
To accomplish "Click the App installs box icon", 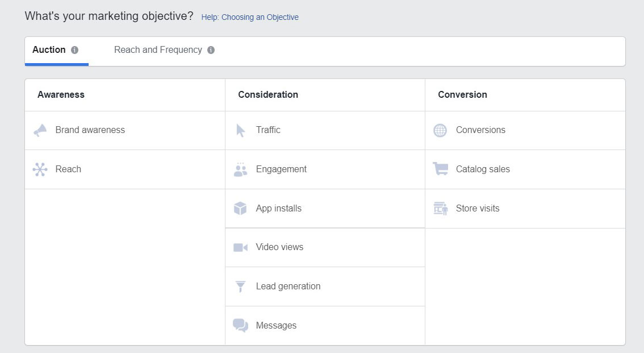I will click(240, 209).
